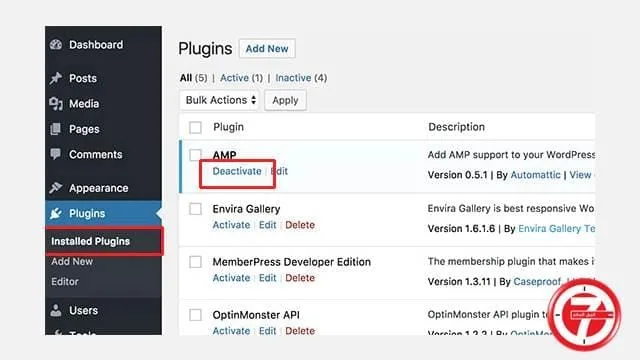Open the Editor submenu item

65,282
